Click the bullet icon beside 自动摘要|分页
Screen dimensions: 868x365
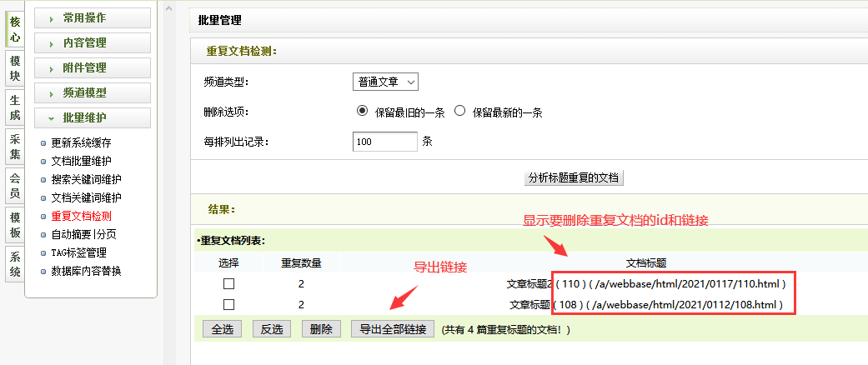[43, 235]
